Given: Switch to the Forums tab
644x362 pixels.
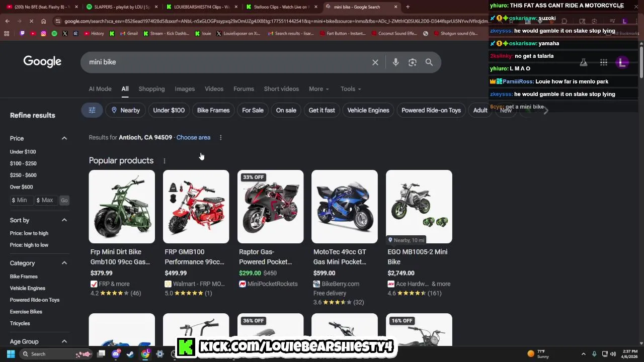Looking at the screenshot, I should 244,89.
